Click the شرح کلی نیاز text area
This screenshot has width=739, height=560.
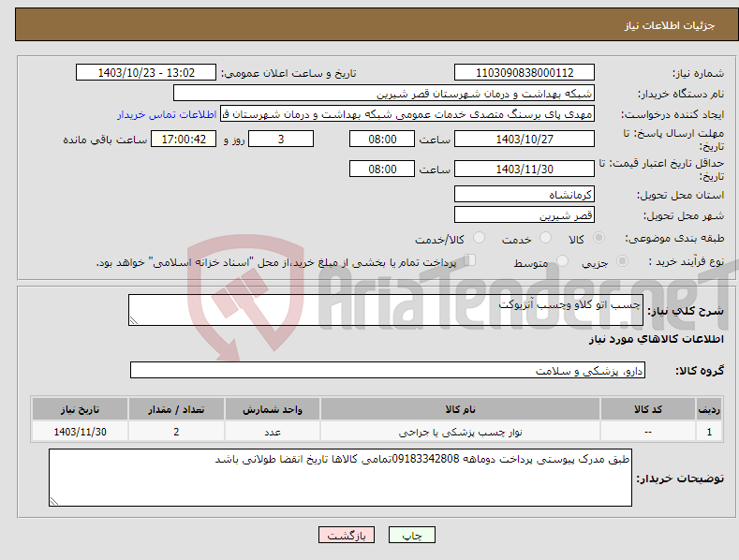(386, 310)
